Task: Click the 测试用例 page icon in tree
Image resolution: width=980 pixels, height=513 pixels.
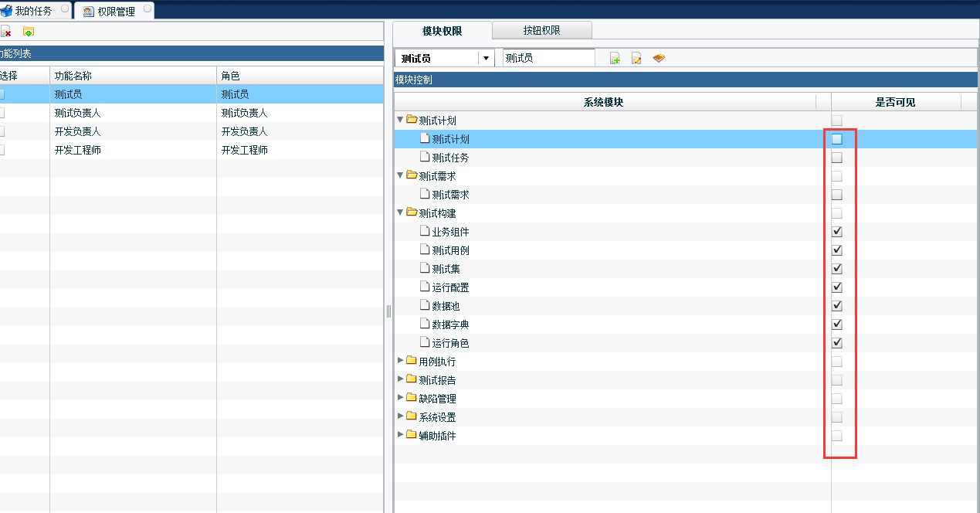Action: (x=424, y=250)
